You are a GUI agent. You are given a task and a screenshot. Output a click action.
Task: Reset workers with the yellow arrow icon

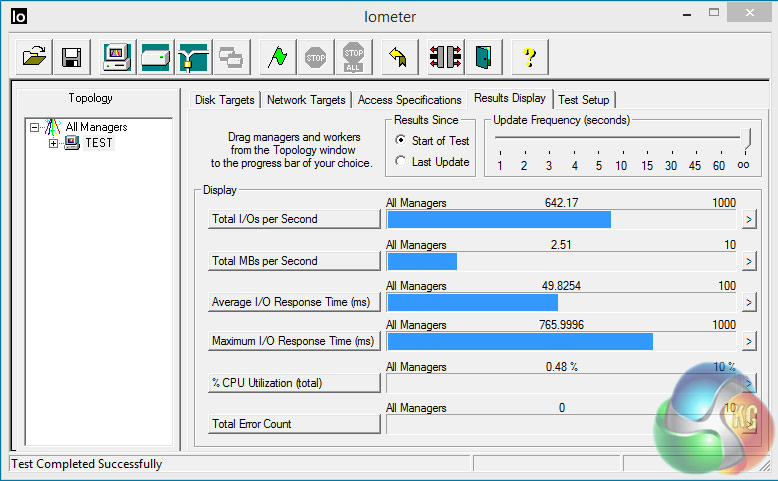pyautogui.click(x=398, y=57)
